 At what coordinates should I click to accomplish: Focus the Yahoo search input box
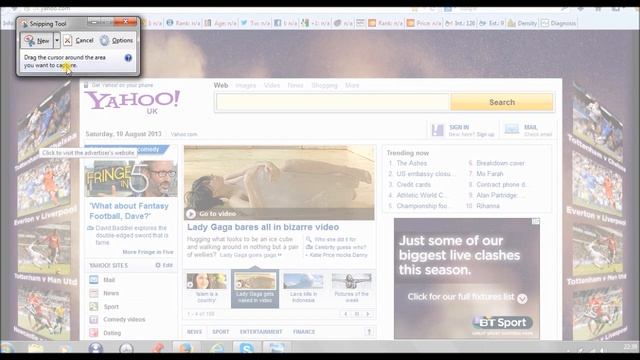click(333, 102)
